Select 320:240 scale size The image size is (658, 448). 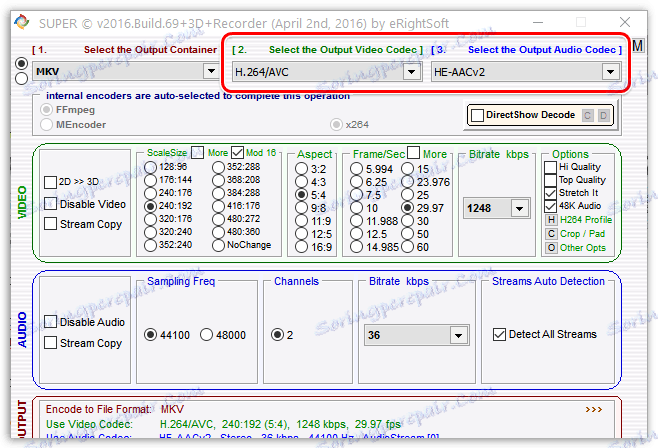click(x=150, y=232)
